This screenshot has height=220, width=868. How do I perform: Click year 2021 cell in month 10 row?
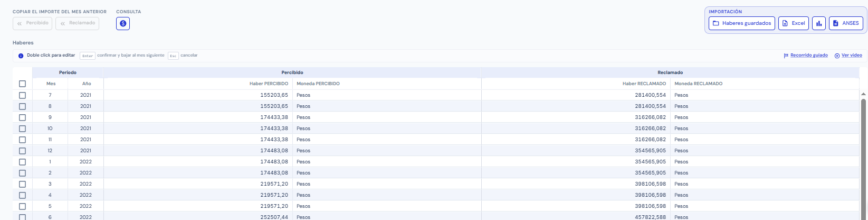85,129
